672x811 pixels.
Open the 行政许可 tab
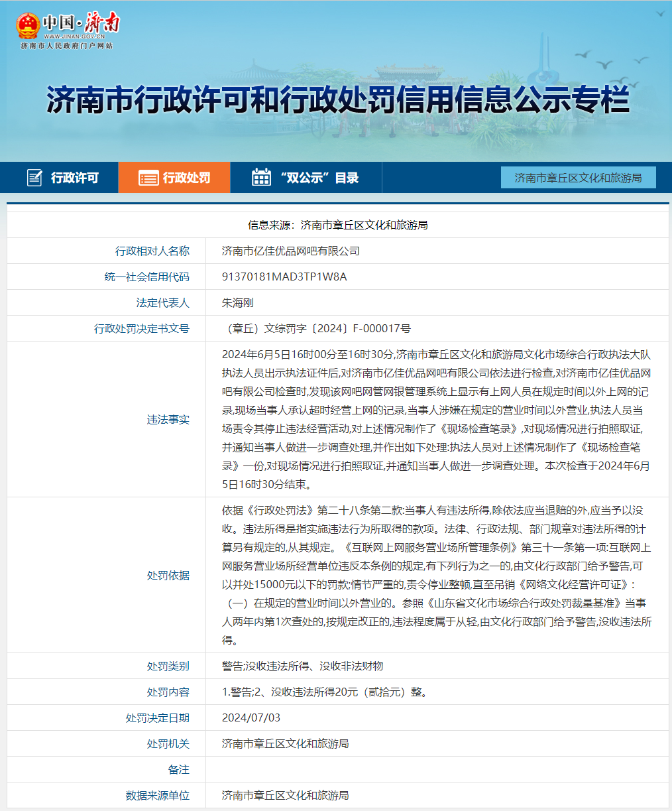tap(59, 177)
